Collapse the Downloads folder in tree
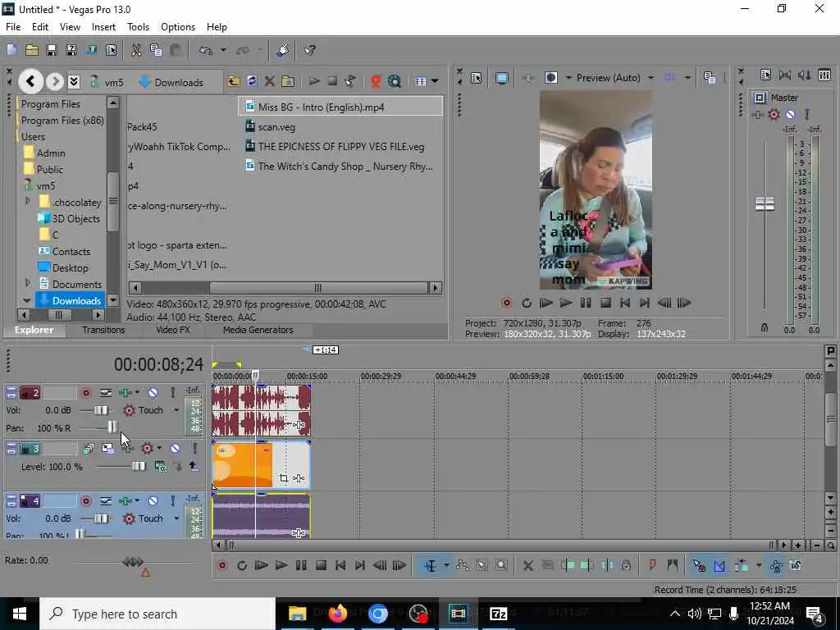 [27, 300]
